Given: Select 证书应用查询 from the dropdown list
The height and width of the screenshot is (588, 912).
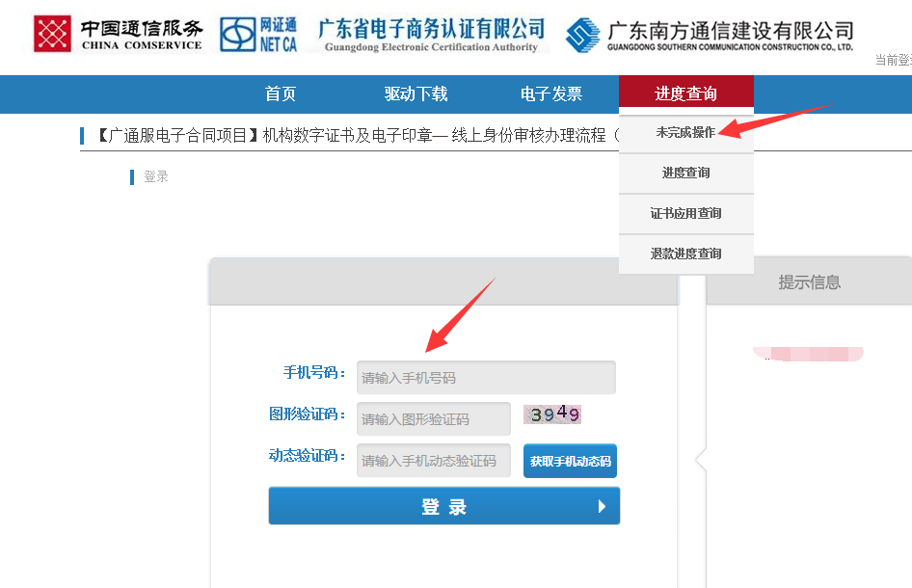Looking at the screenshot, I should [685, 214].
